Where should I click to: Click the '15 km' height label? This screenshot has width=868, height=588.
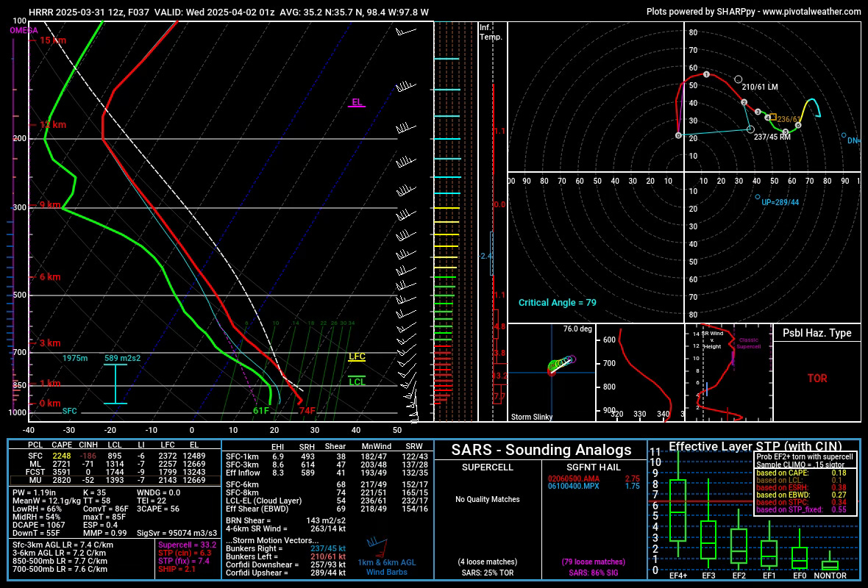click(x=52, y=40)
